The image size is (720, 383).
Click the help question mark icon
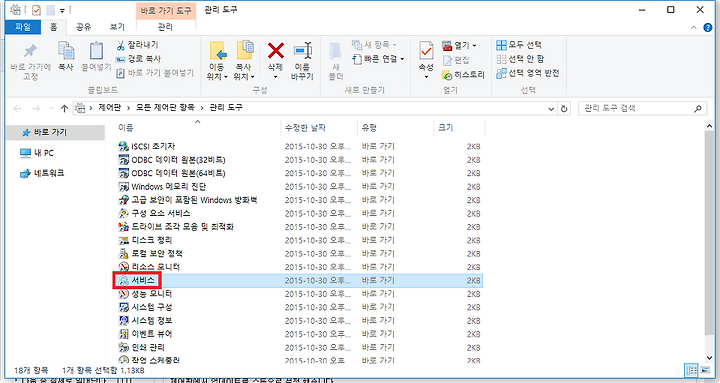tap(708, 28)
